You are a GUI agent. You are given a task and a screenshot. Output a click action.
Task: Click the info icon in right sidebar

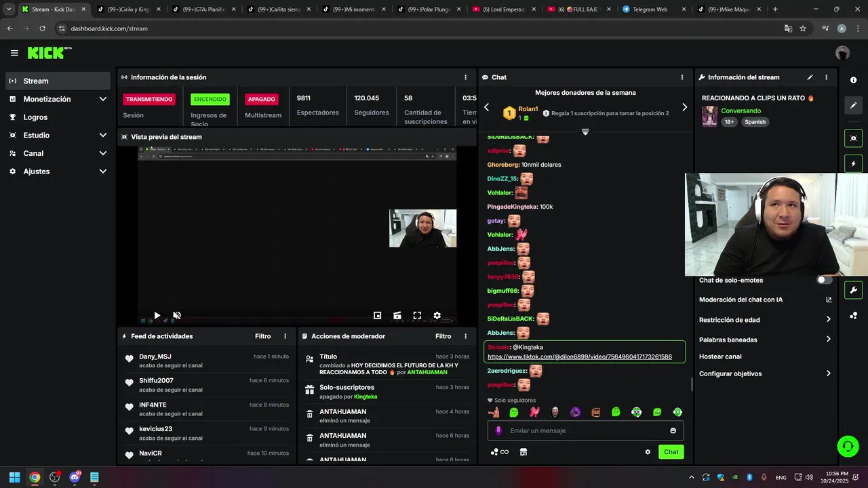(x=853, y=80)
